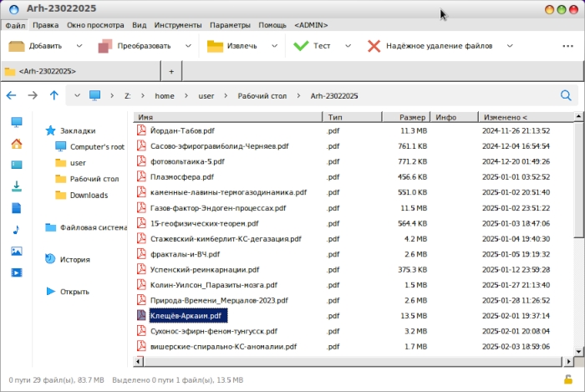Open the Тест dropdown arrow

(x=348, y=46)
